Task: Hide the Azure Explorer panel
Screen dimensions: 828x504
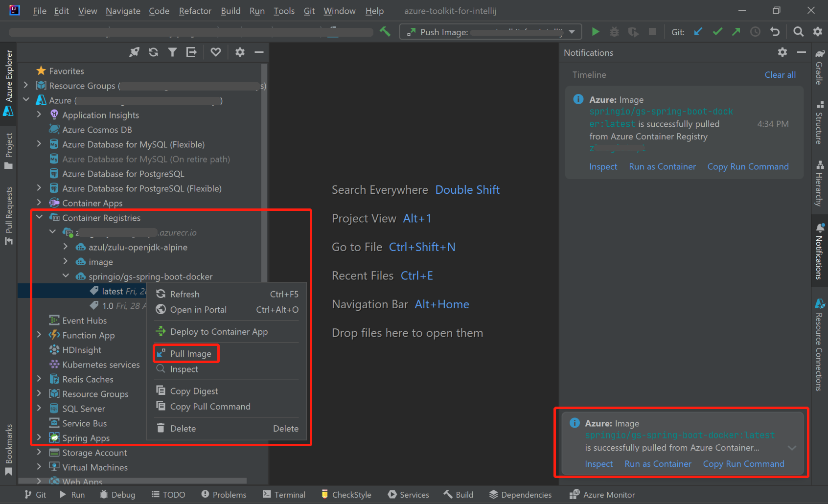Action: [259, 52]
